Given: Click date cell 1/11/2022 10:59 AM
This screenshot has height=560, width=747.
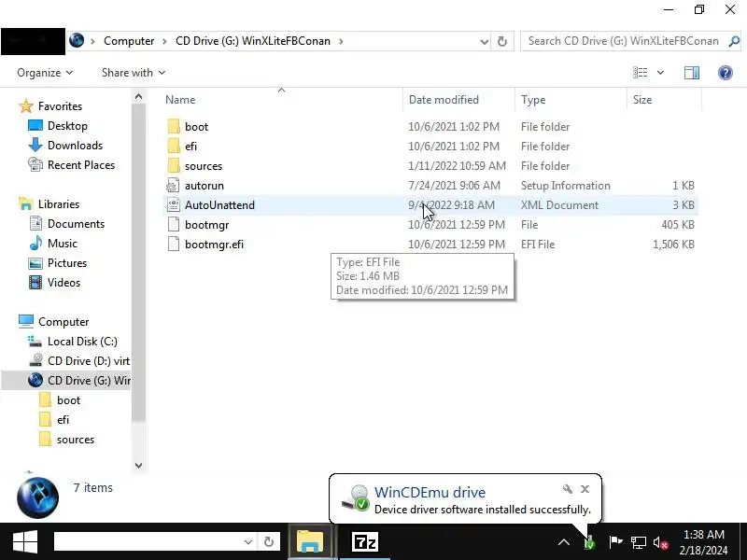Looking at the screenshot, I should 457,166.
